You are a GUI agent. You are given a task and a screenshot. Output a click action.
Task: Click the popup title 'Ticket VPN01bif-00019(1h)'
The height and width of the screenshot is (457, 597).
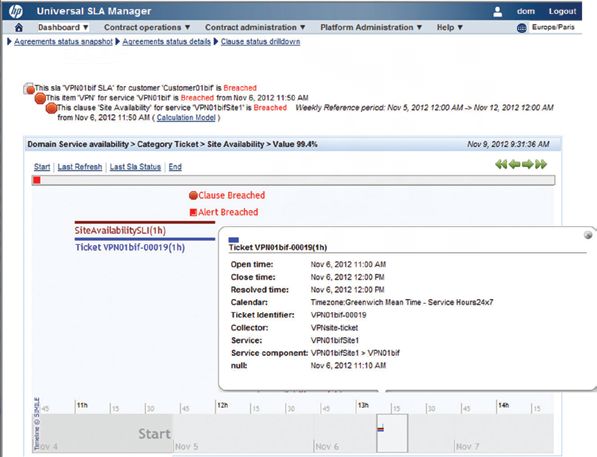tap(278, 248)
